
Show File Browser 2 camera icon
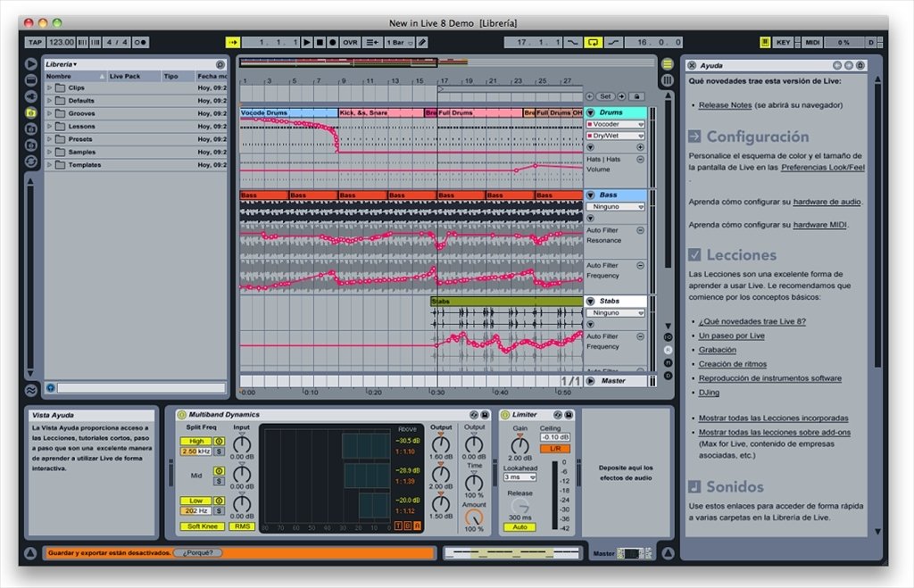tap(31, 128)
